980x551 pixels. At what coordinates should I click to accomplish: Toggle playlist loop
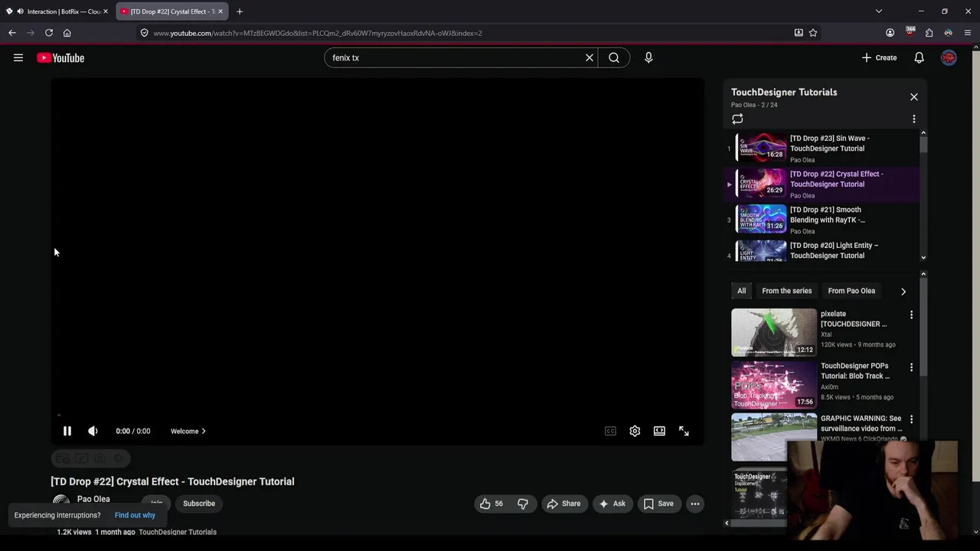click(x=737, y=119)
